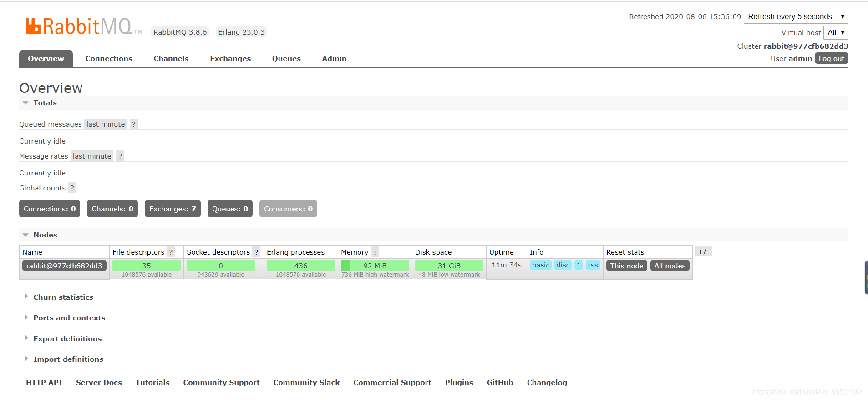Click the Memory 92 MiB bar
Image resolution: width=868 pixels, height=400 pixels.
coord(375,266)
